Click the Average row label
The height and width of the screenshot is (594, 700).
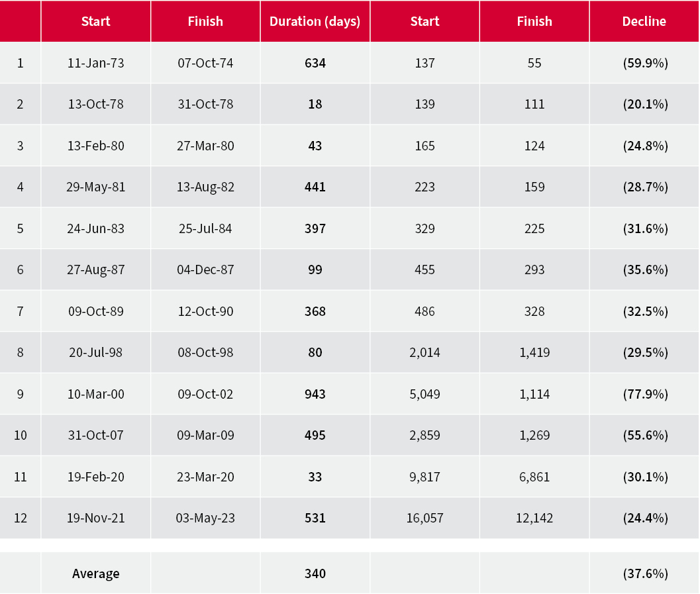click(95, 573)
